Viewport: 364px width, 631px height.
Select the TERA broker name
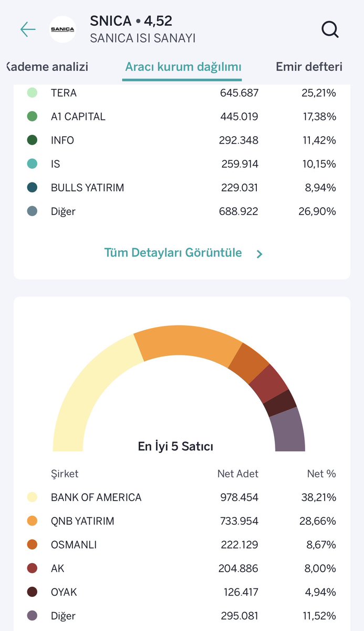click(64, 93)
